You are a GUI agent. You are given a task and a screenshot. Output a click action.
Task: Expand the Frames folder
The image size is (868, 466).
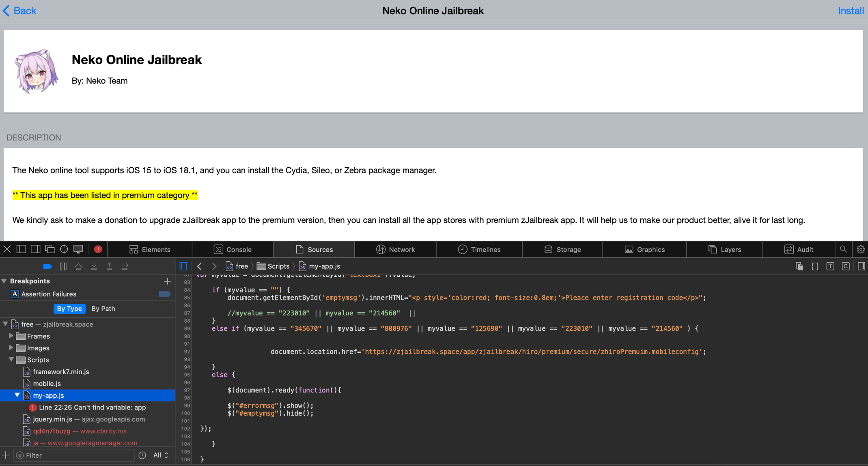(11, 336)
